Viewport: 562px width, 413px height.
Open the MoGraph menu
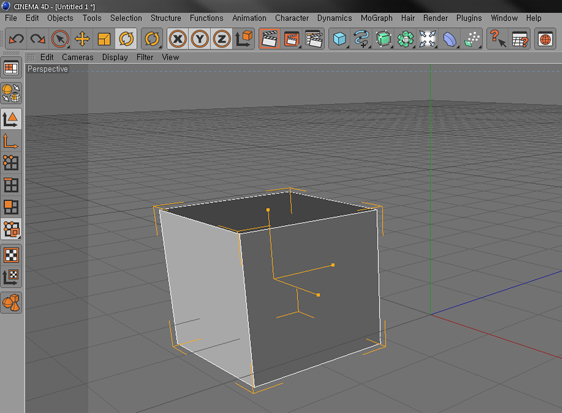(x=376, y=18)
